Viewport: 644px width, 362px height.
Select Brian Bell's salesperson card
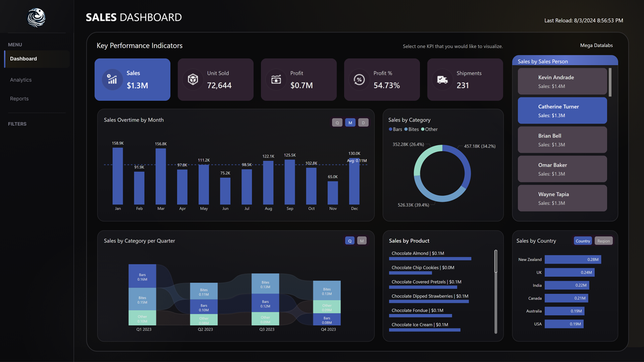562,140
